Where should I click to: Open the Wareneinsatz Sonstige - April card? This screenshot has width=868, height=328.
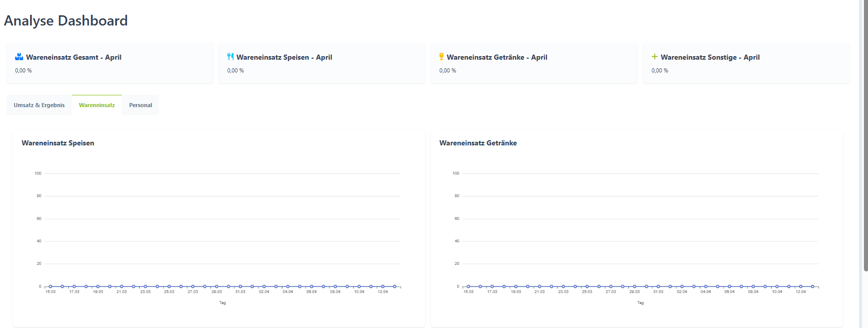click(746, 63)
